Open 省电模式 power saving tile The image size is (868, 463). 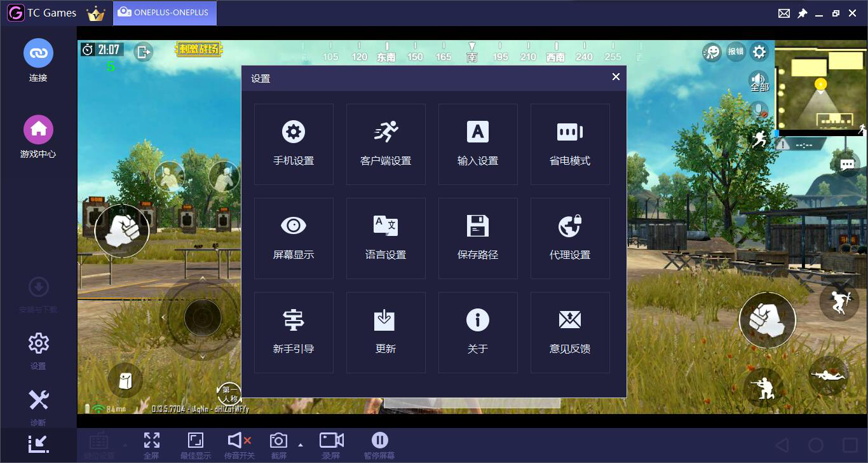pos(570,144)
